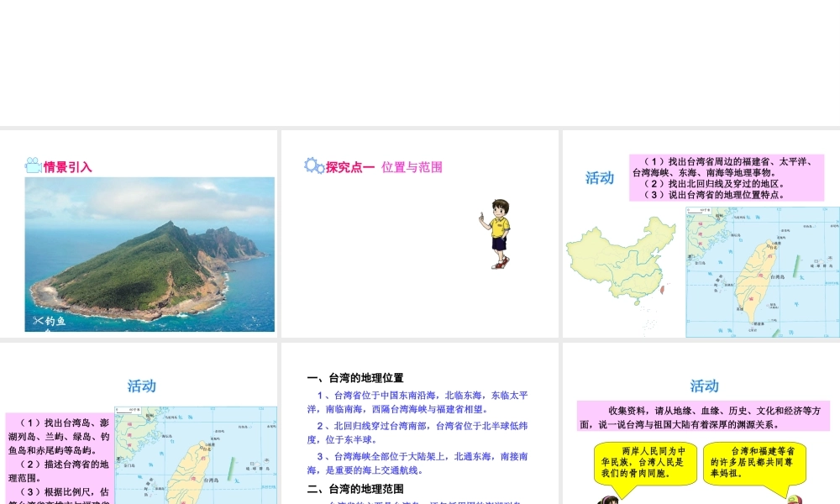Viewport: 840px width, 504px height.
Task: Click the paragraph starting 2、北回归线穿过台湾南部
Action: pos(417,433)
